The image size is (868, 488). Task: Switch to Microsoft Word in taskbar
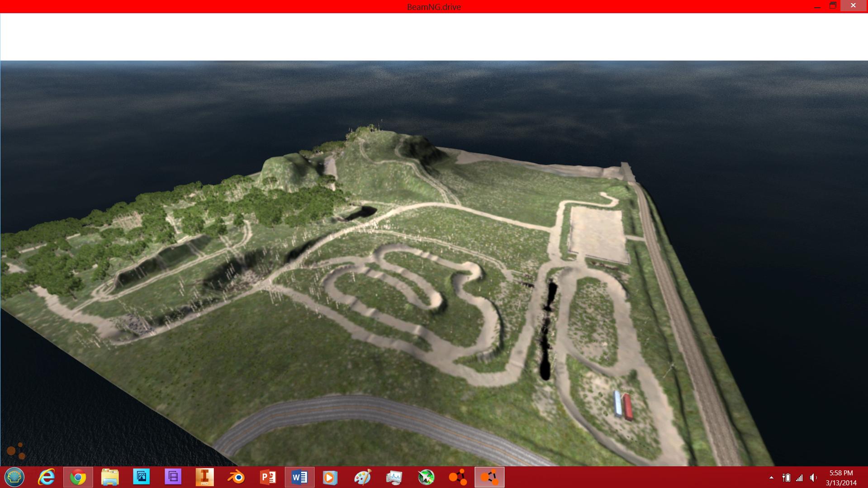click(x=299, y=477)
